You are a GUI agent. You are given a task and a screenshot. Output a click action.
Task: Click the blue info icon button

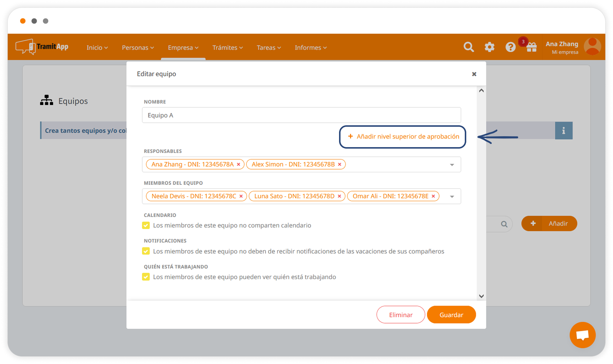click(564, 131)
